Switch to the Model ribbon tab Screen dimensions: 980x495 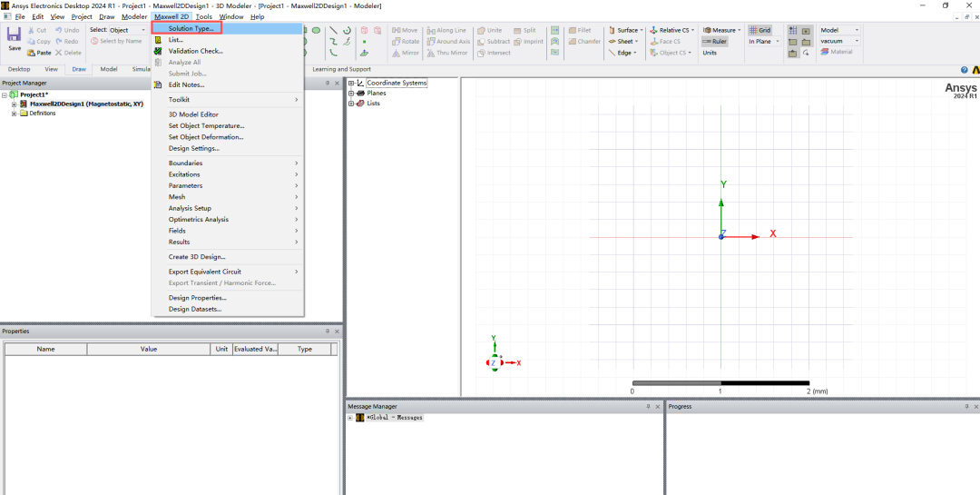pyautogui.click(x=109, y=69)
